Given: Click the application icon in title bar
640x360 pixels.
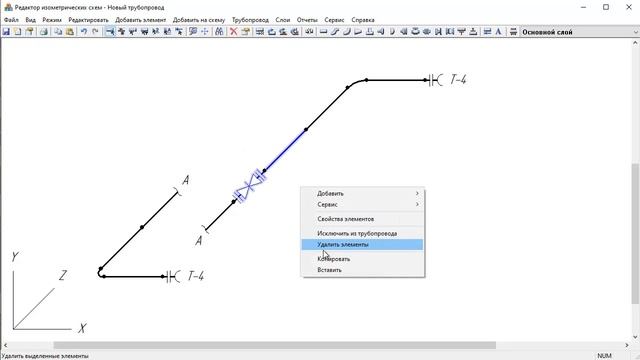Looking at the screenshot, I should pos(8,7).
